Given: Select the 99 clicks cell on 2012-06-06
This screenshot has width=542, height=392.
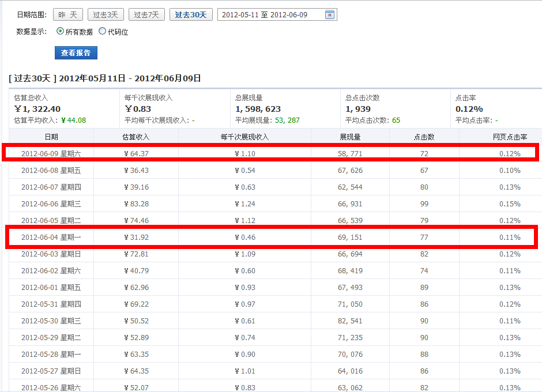Looking at the screenshot, I should (424, 204).
